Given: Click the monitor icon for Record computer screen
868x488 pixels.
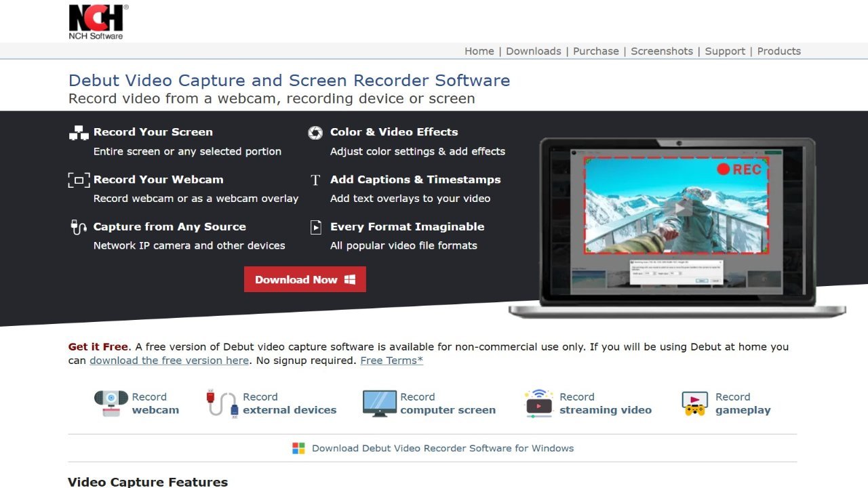Looking at the screenshot, I should 380,403.
